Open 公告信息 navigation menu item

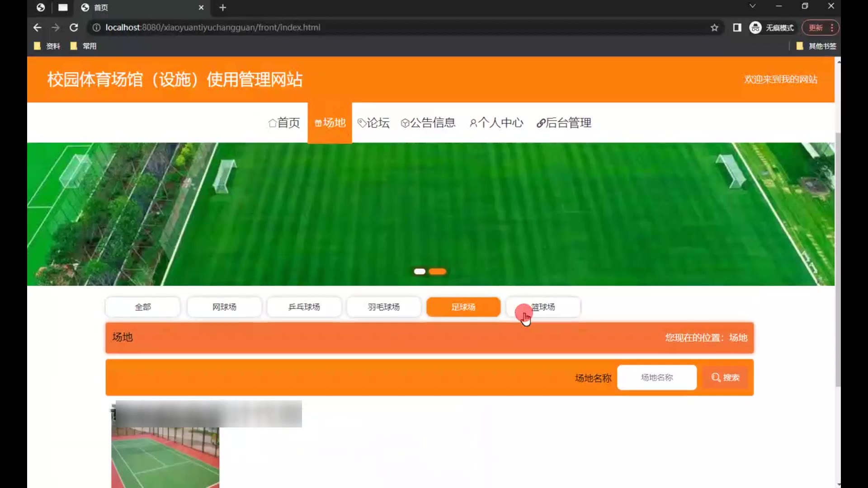[428, 123]
